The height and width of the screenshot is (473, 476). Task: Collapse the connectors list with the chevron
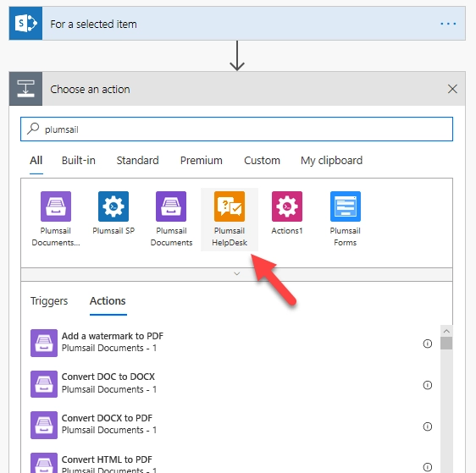tap(237, 274)
